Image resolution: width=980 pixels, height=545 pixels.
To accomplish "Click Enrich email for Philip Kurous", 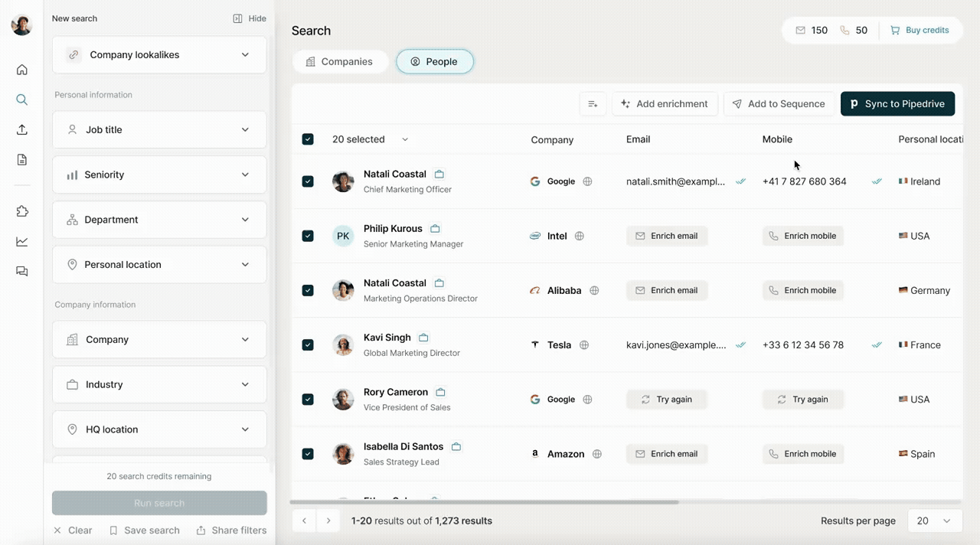I will pyautogui.click(x=667, y=236).
